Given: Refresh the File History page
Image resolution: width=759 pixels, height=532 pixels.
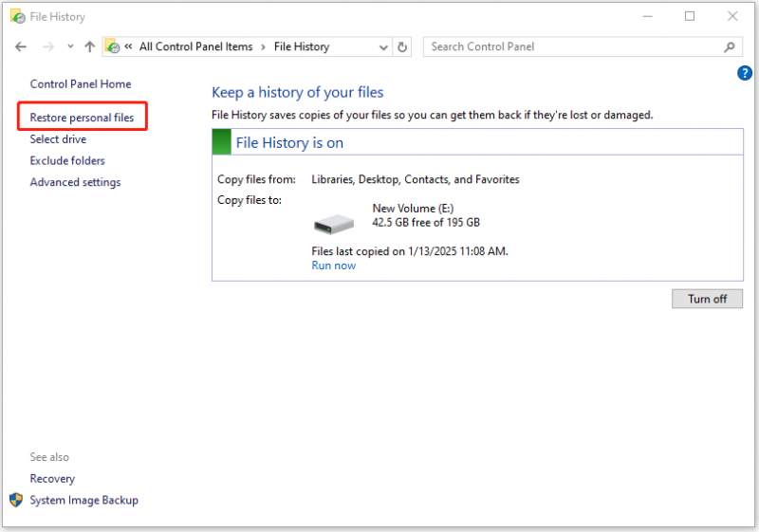Looking at the screenshot, I should (402, 46).
